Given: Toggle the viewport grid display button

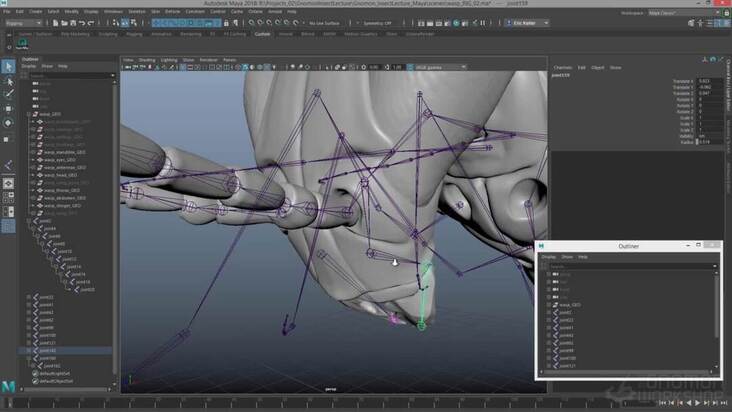Looking at the screenshot, I should (183, 67).
